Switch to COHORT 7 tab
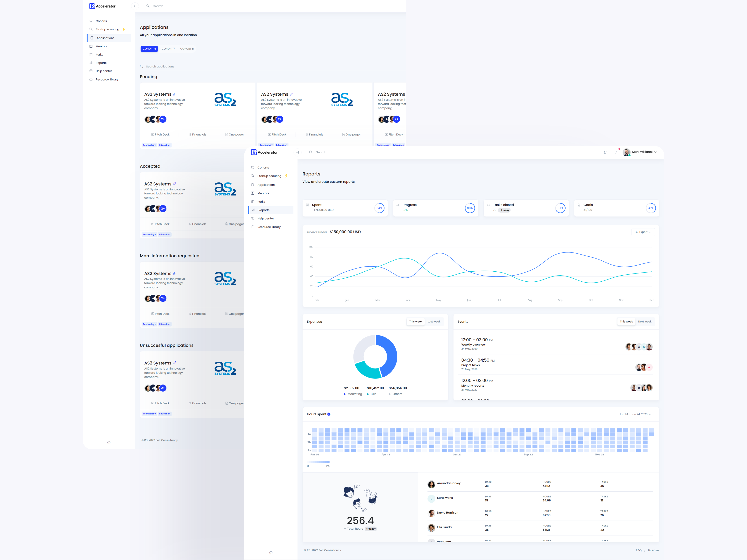 (x=168, y=49)
